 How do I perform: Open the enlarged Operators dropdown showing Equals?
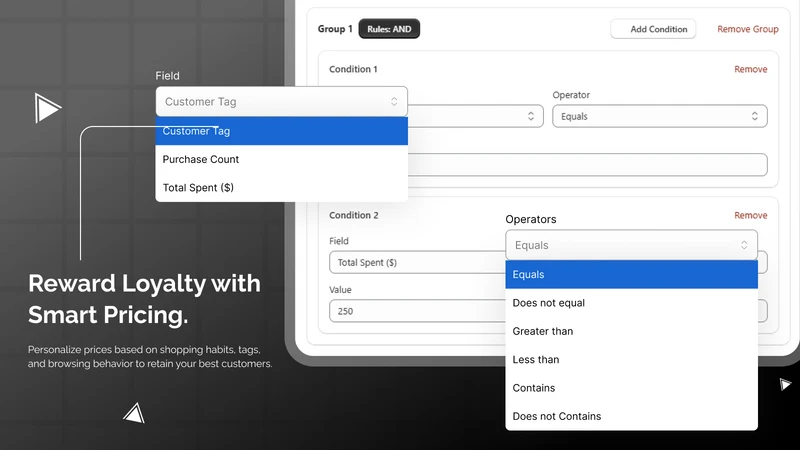pyautogui.click(x=632, y=245)
